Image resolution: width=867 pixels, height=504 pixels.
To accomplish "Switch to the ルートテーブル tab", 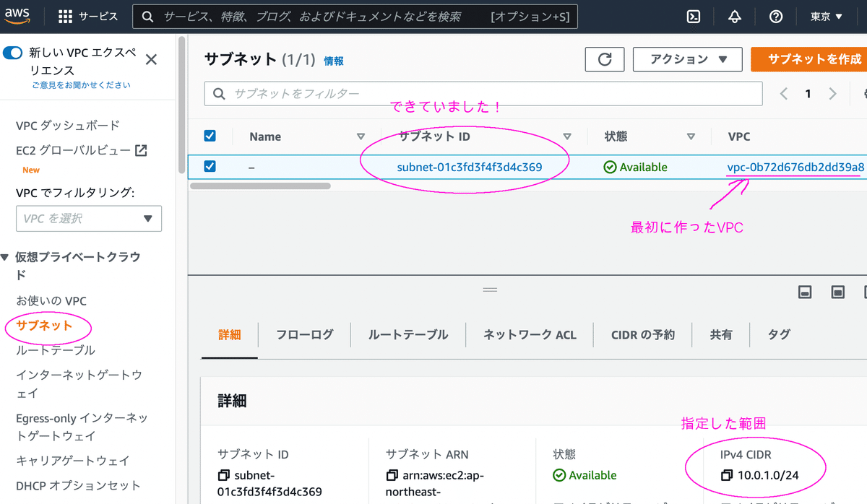I will [x=408, y=334].
